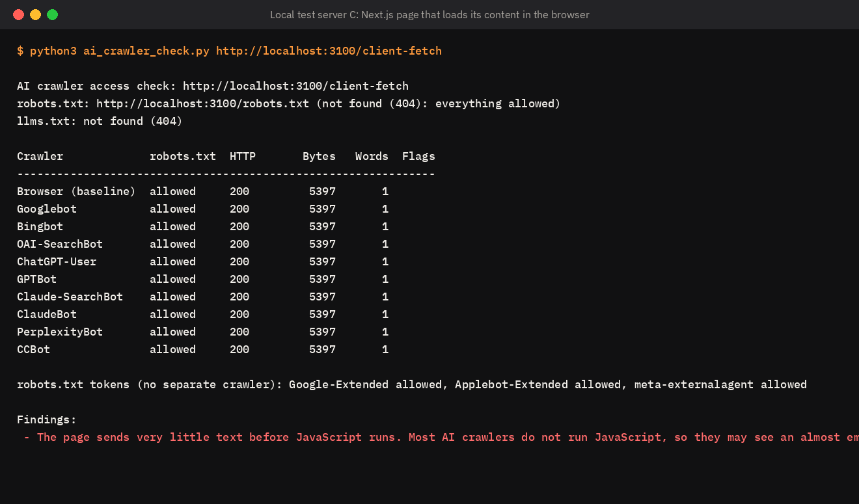Click the 'GPTBot' row name
The image size is (859, 504).
37,279
